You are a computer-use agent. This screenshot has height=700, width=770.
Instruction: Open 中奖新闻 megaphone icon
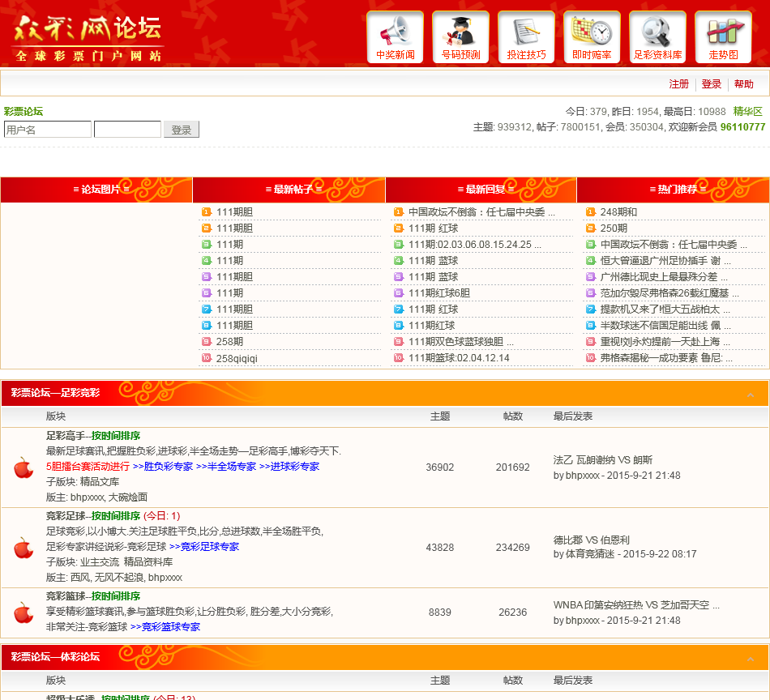coord(396,37)
